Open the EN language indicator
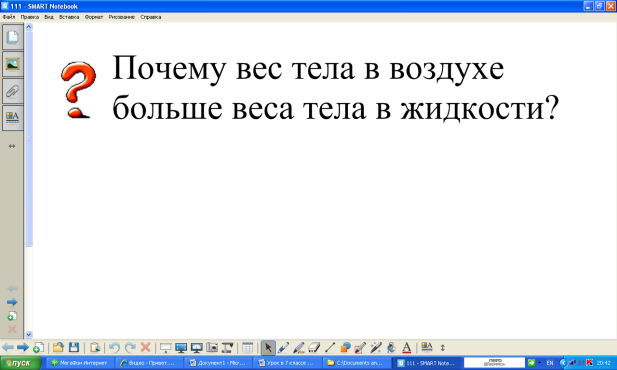The image size is (617, 370). click(550, 363)
